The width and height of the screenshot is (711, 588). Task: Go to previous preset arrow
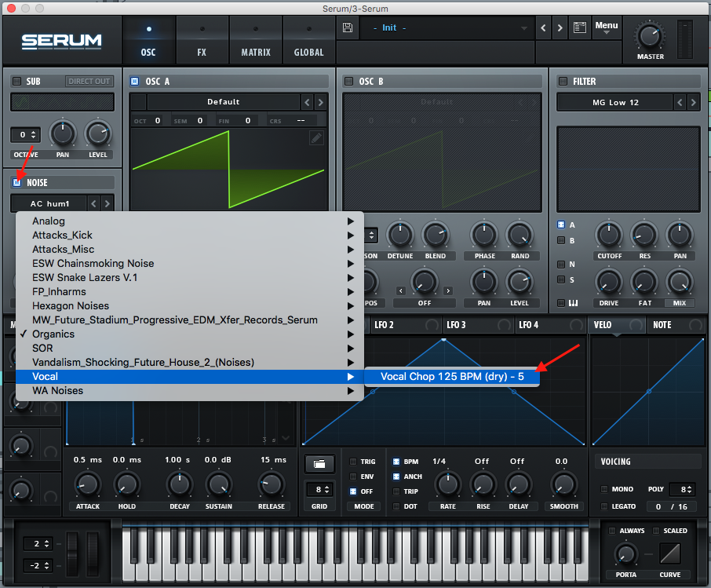[x=543, y=28]
